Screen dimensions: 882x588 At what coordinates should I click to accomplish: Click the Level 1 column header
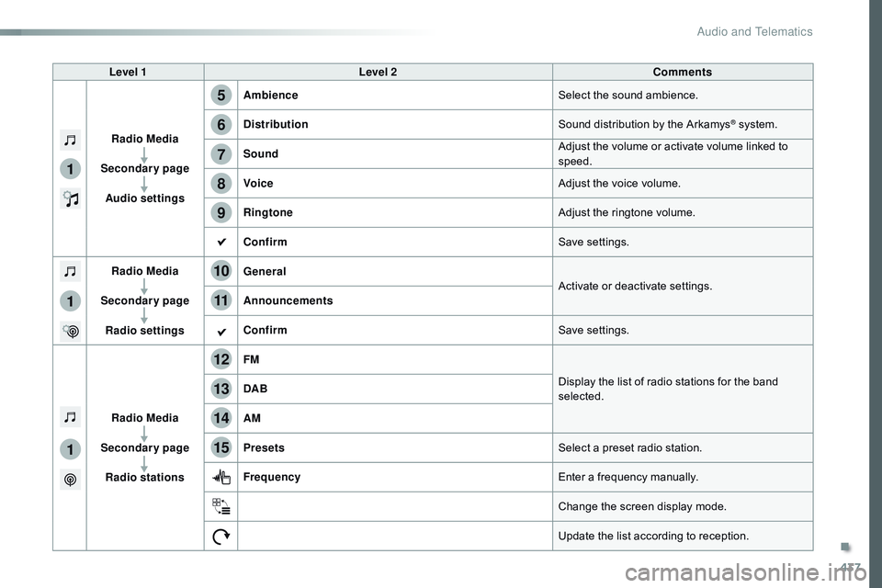128,72
